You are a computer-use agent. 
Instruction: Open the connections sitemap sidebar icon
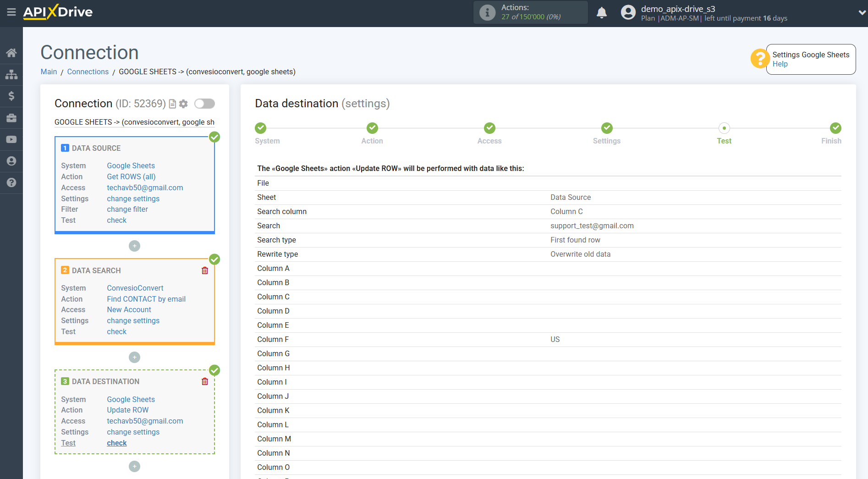tap(11, 74)
